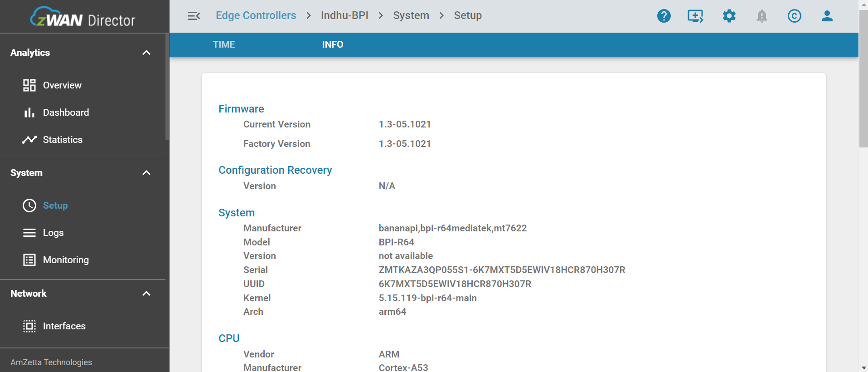Click the Interfaces chip icon
Screen dimensions: 868x372
pyautogui.click(x=29, y=326)
